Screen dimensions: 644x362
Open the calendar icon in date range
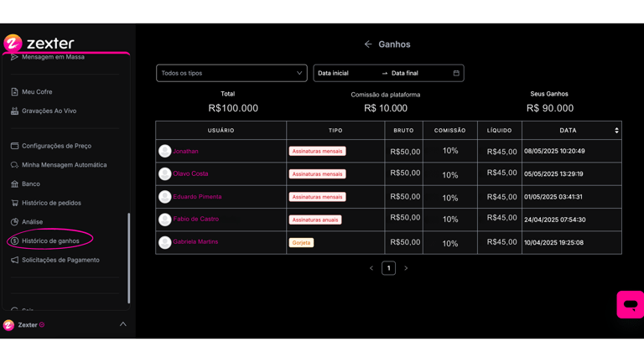point(456,74)
